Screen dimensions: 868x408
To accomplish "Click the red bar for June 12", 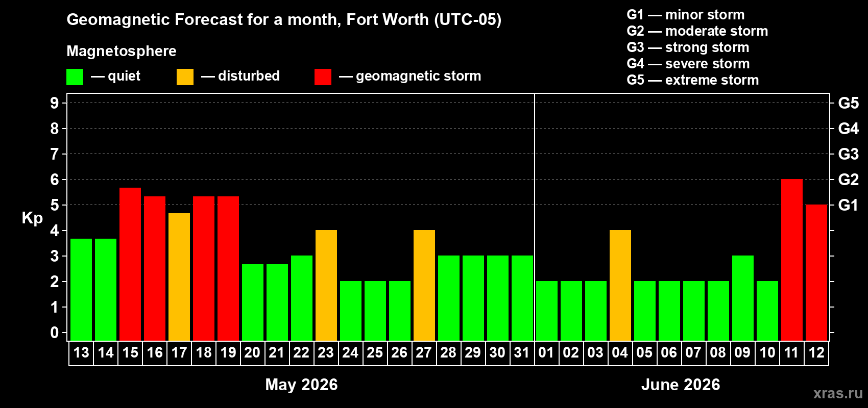I will (x=816, y=273).
